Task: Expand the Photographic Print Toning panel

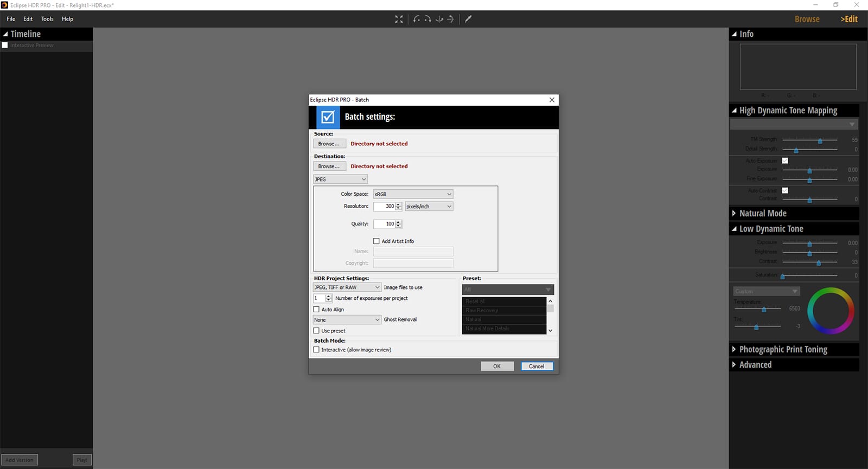Action: pos(734,350)
